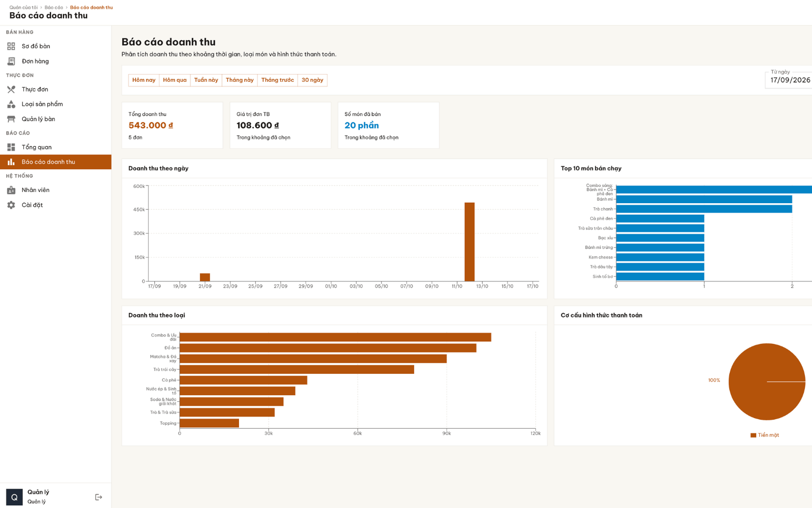Click the Tiền mặt legend swatch
The image size is (812, 508).
[x=753, y=435]
